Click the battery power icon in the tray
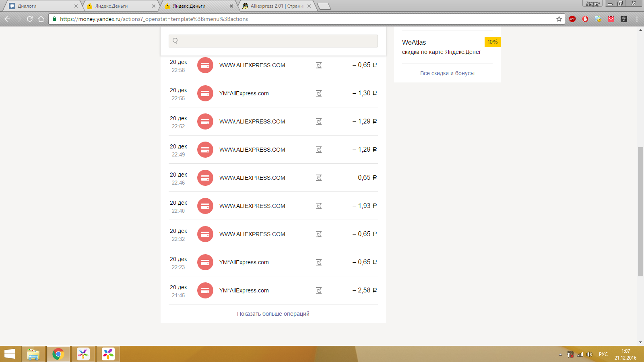Image resolution: width=644 pixels, height=362 pixels. click(x=570, y=354)
